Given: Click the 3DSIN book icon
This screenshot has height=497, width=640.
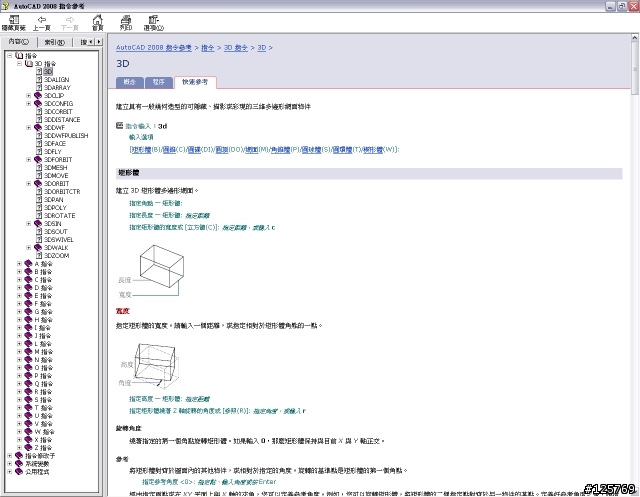Looking at the screenshot, I should [x=38, y=224].
